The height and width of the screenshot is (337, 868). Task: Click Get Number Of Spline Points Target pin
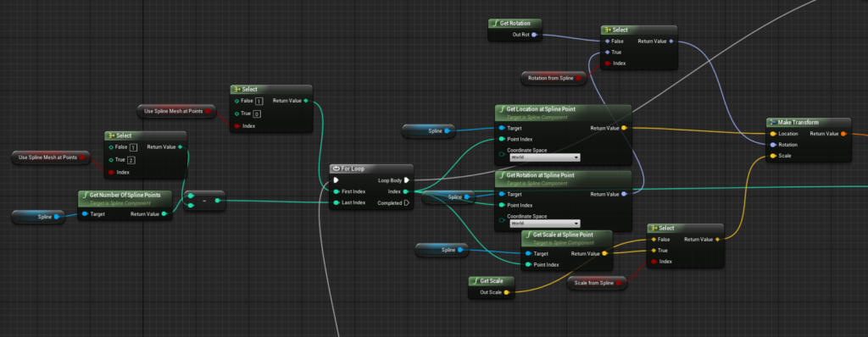(x=85, y=213)
